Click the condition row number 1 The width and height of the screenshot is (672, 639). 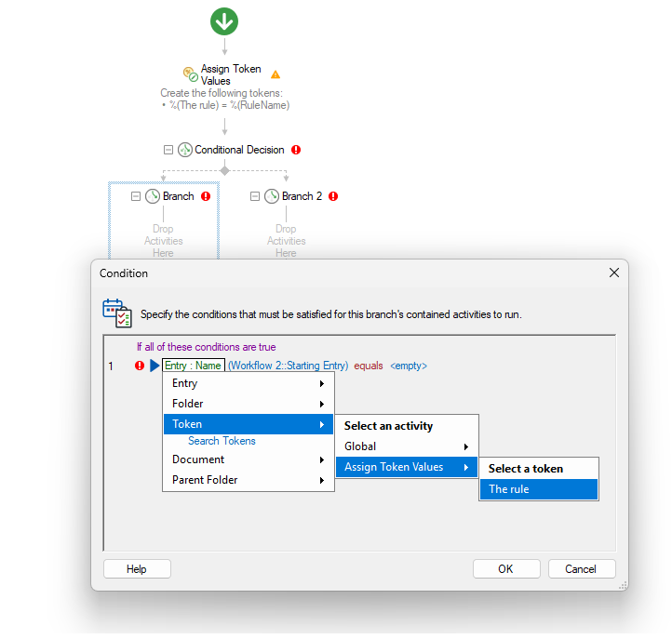(111, 366)
